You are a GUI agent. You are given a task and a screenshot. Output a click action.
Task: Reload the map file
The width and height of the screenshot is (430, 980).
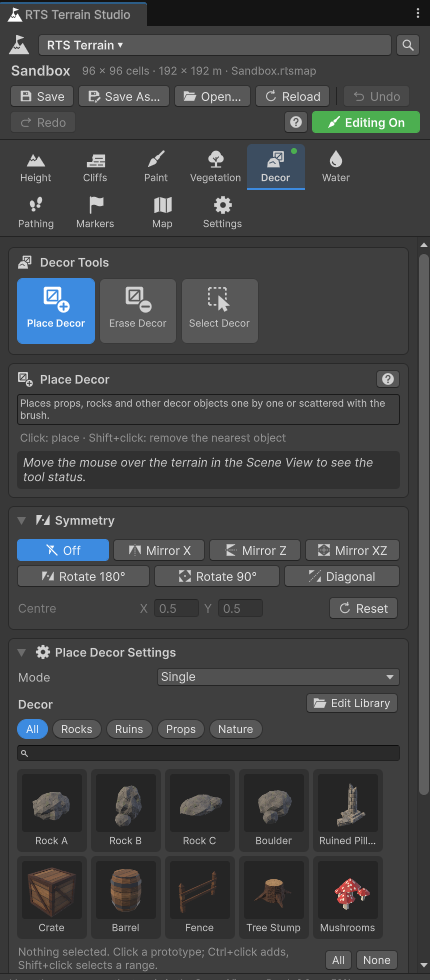pyautogui.click(x=293, y=96)
